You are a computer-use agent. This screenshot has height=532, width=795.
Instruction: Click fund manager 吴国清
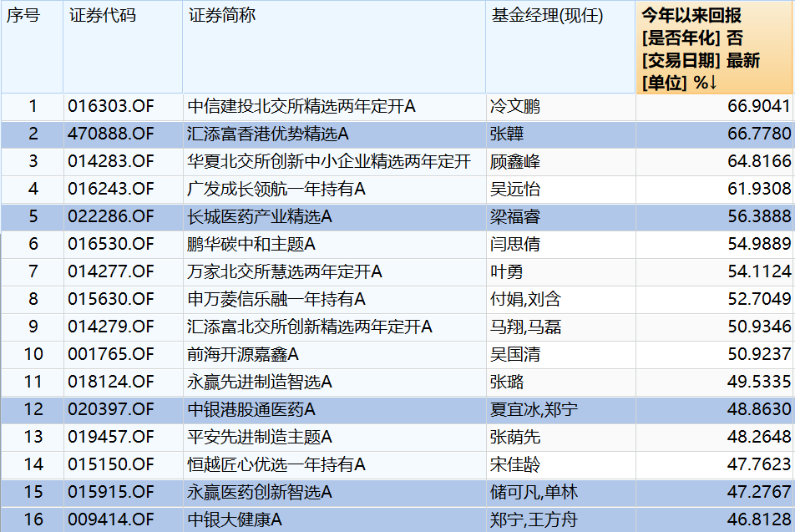tap(515, 354)
